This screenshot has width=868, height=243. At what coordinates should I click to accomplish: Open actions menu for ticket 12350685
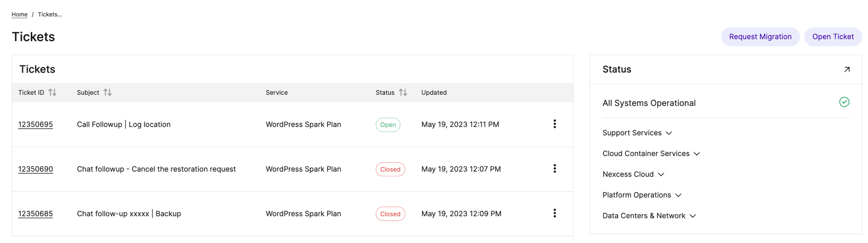(555, 213)
